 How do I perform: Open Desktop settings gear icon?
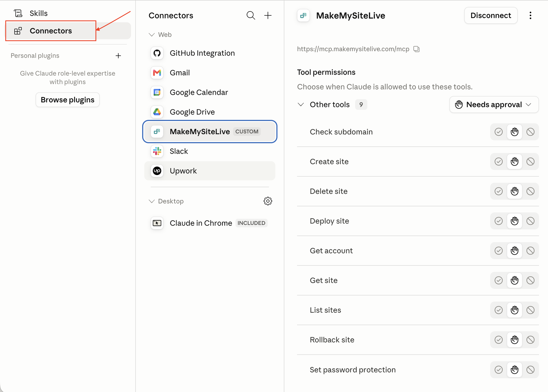point(268,201)
